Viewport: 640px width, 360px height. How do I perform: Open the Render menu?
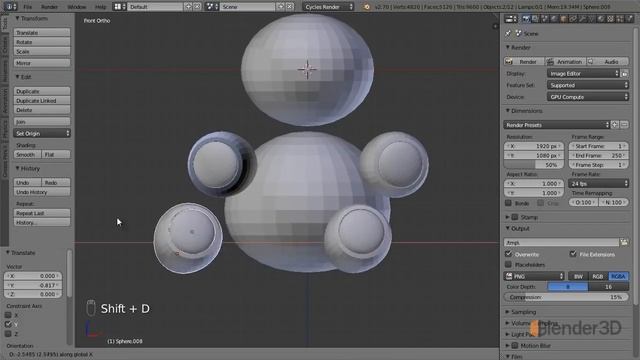point(49,7)
